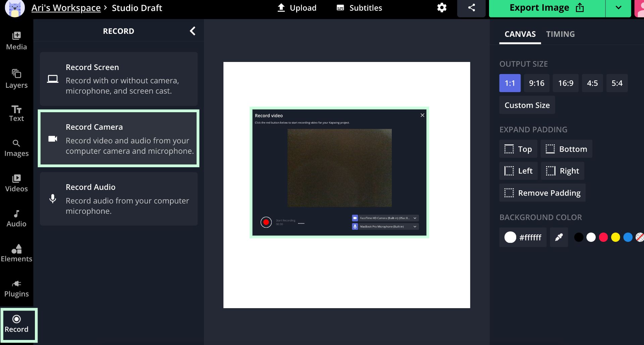Select the 1:1 output size
The width and height of the screenshot is (644, 345).
click(x=510, y=83)
